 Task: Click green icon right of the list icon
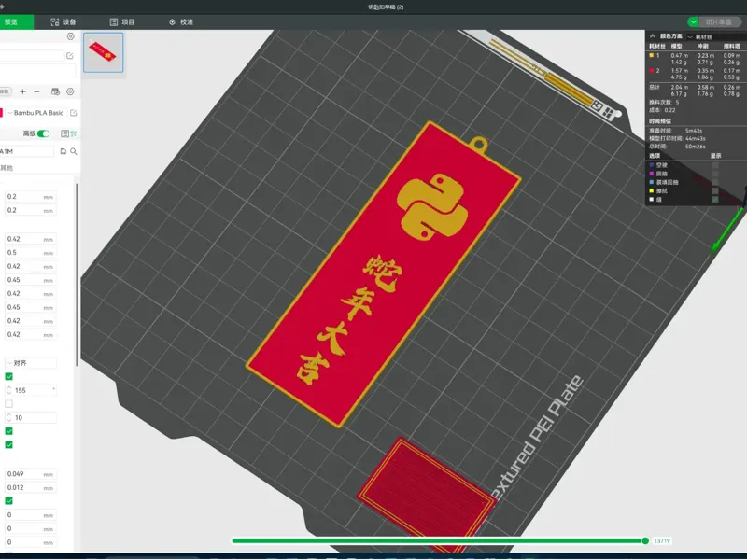point(74,133)
